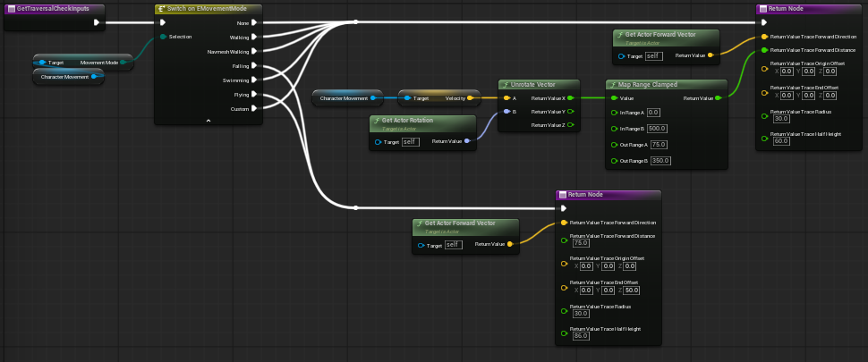Click the Return Value X output pin

pos(571,97)
